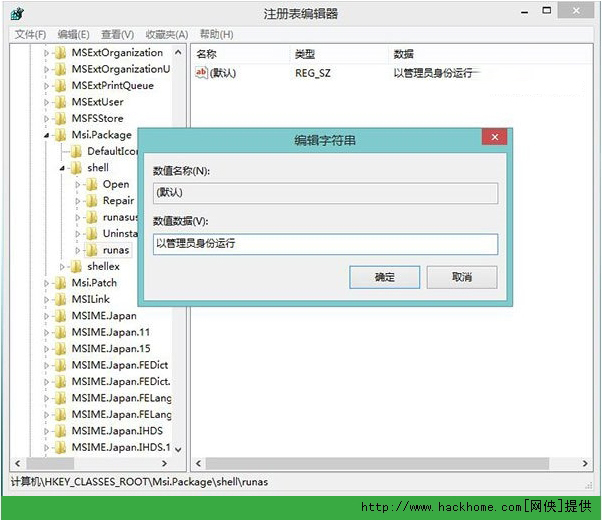Select the Msi.Package folder icon
Viewport: 602px width, 521px height.
(60, 135)
